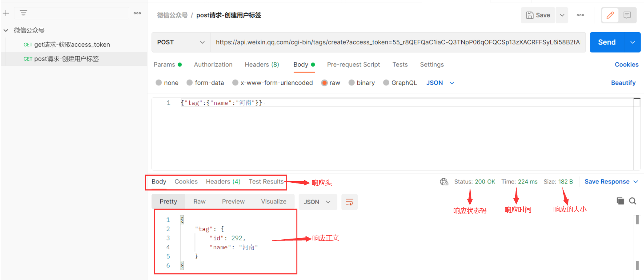Open the Params tab
This screenshot has height=280, width=644.
pyautogui.click(x=168, y=65)
